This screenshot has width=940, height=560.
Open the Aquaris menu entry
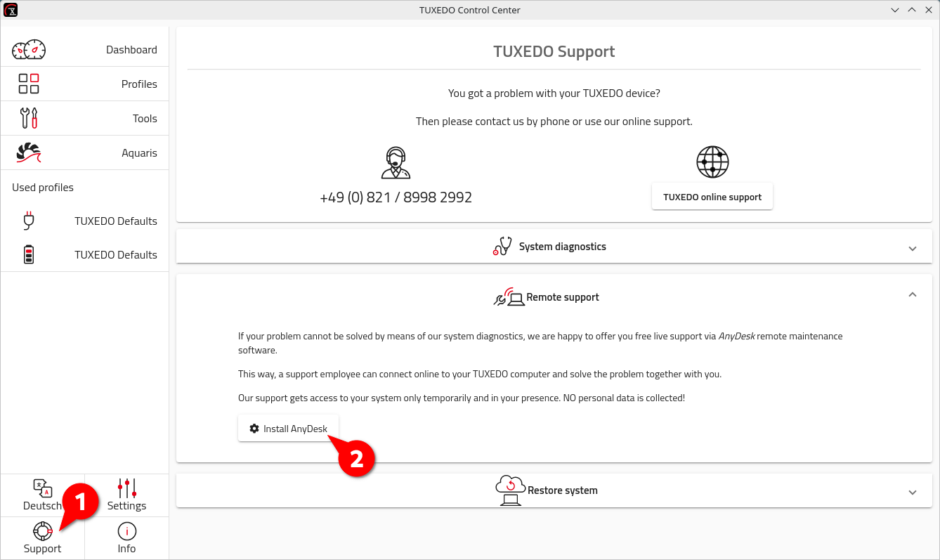point(84,152)
